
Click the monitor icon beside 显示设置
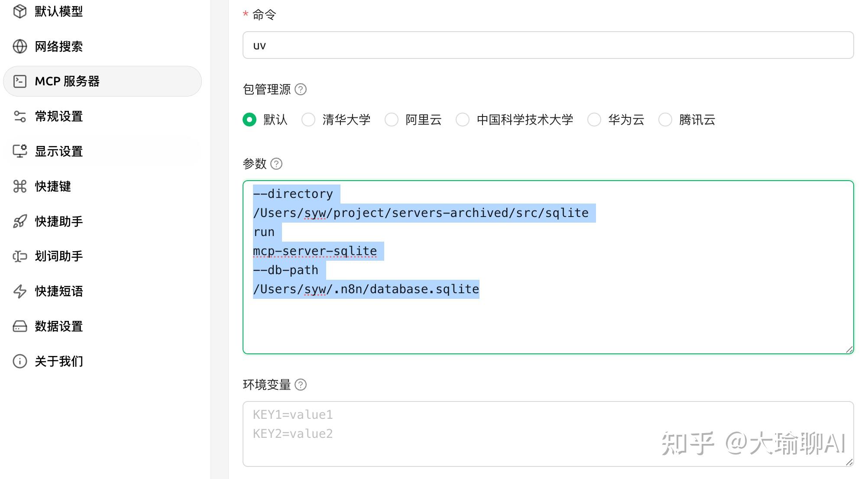pos(20,151)
